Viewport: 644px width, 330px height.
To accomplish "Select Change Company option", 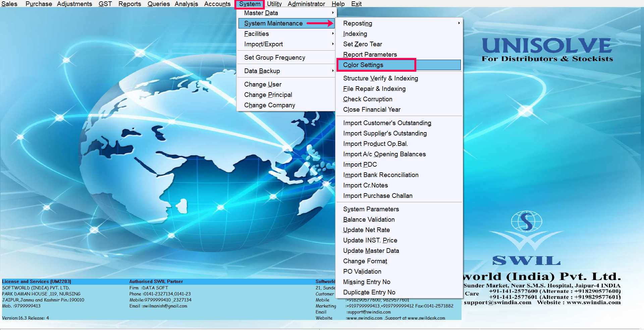I will point(286,105).
